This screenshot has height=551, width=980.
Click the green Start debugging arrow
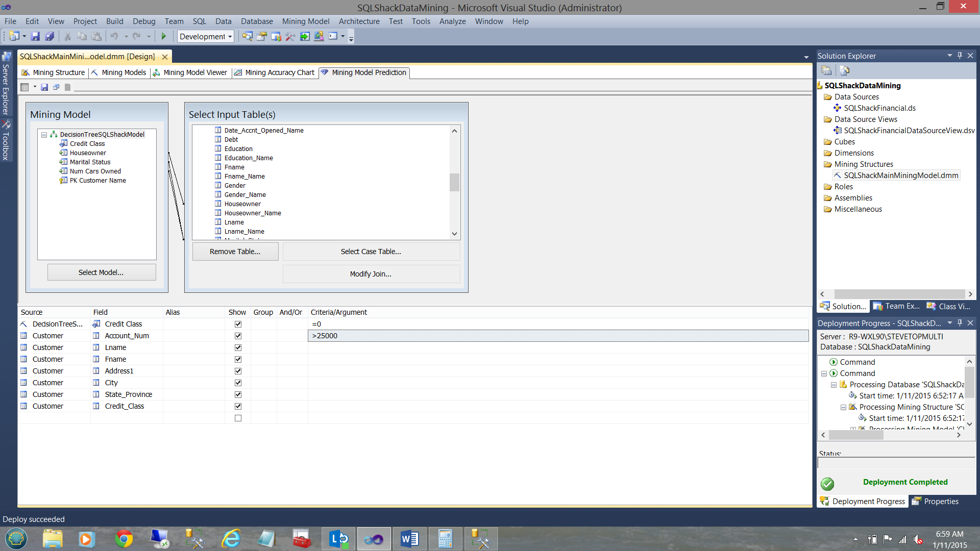[x=164, y=36]
